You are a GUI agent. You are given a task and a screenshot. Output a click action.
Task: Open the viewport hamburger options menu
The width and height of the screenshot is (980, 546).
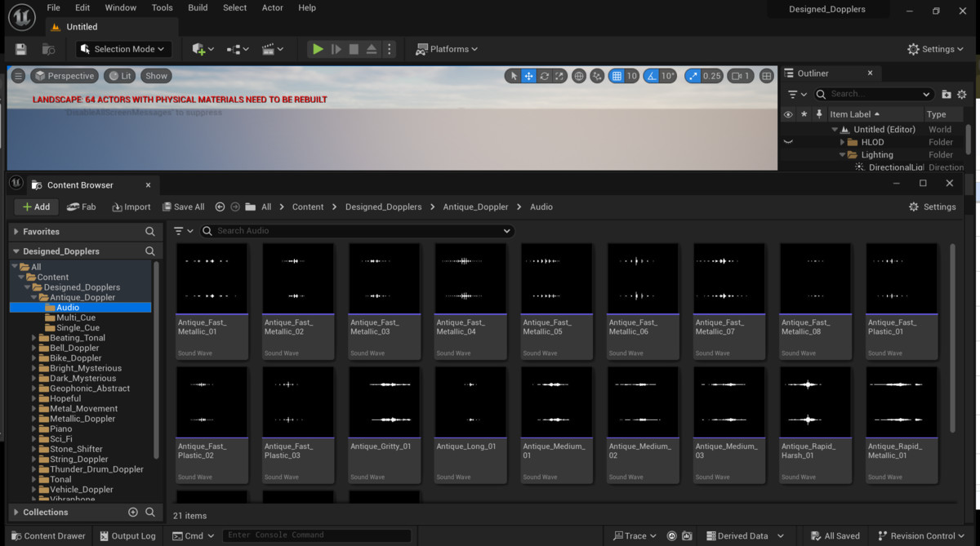18,76
